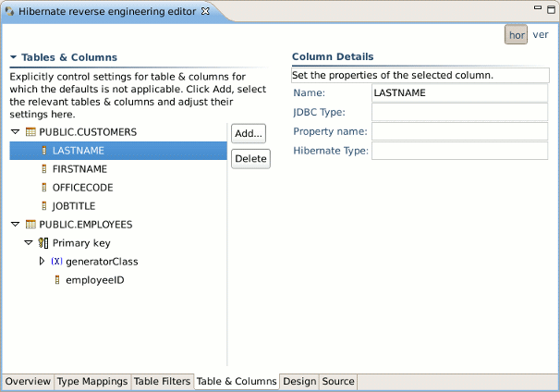Select the PUBLIC.EMPLOYEES table row
Image resolution: width=560 pixels, height=392 pixels.
118,225
